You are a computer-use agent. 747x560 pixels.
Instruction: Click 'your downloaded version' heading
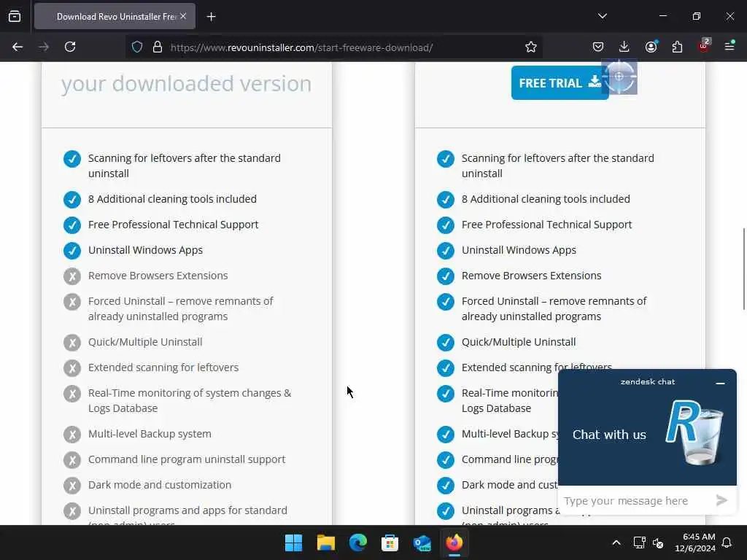186,84
